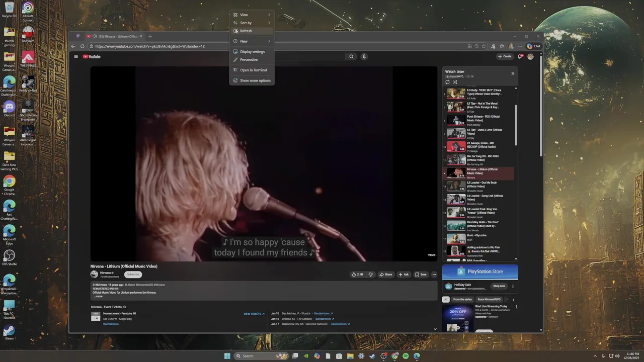Select 'From the series' filter chip

462,300
